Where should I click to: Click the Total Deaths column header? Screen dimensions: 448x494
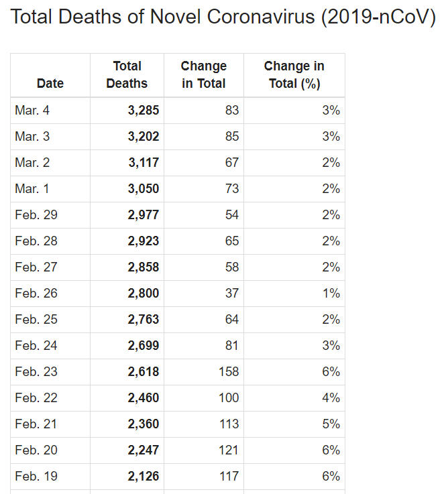click(x=127, y=75)
